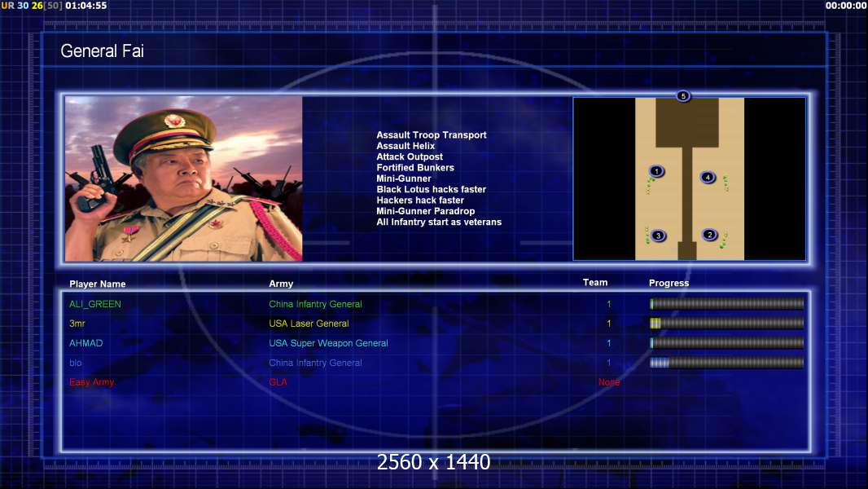Click Army column header
Image resolution: width=868 pixels, height=489 pixels.
tap(281, 284)
